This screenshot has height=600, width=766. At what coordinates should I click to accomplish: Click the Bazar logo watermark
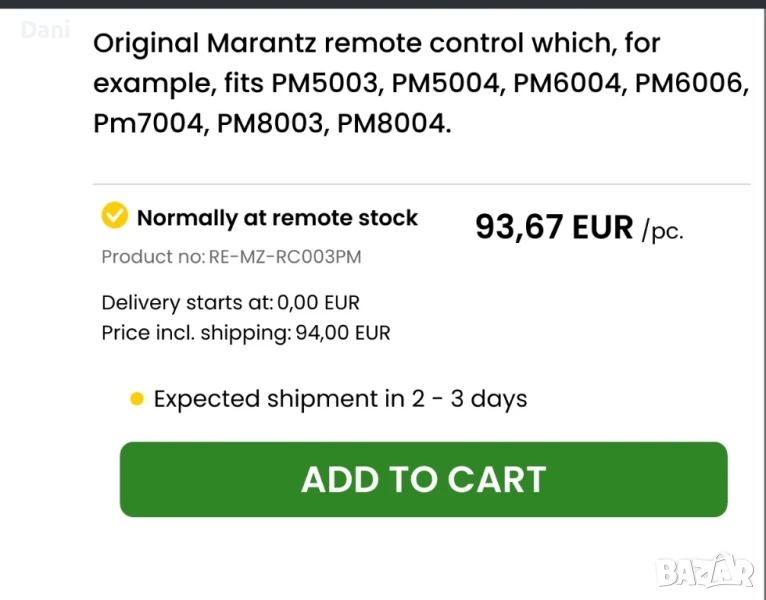(x=705, y=570)
